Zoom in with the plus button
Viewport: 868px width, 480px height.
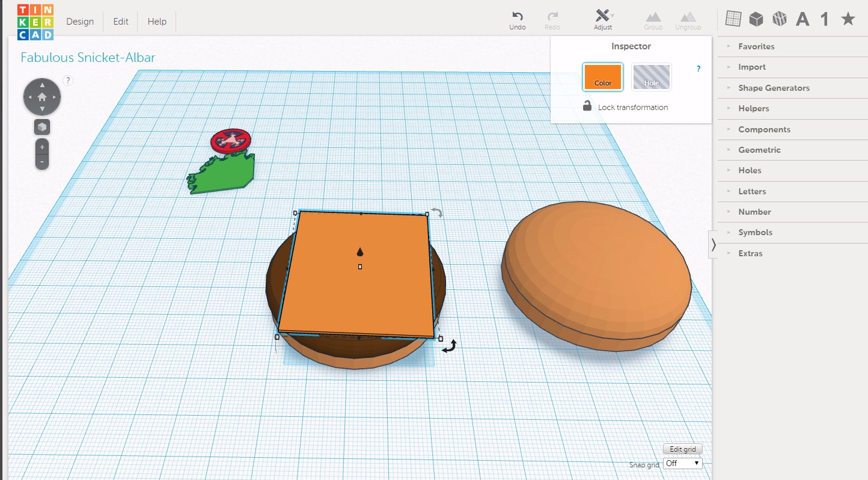[42, 147]
